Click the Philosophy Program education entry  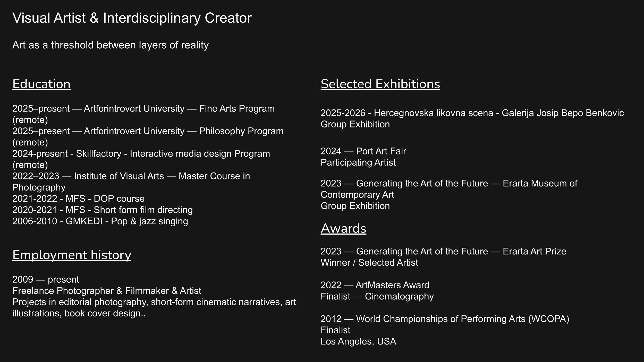[148, 131]
